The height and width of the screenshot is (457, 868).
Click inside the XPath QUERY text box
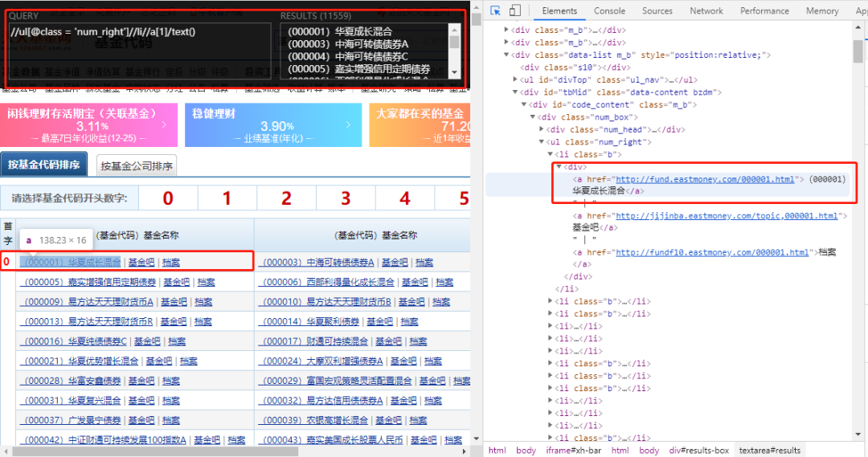tap(140, 51)
